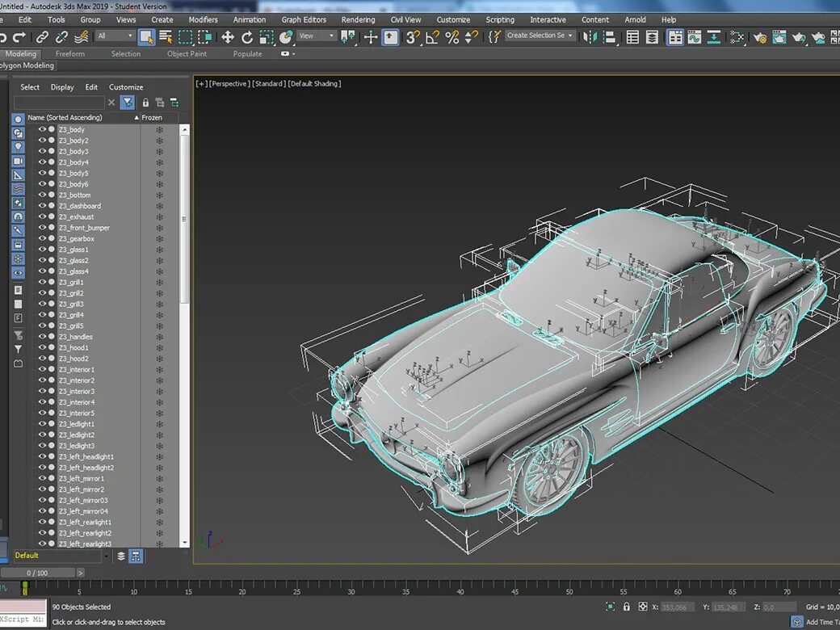Open the selection filter 'All' dropdown
840x630 pixels.
click(x=115, y=36)
